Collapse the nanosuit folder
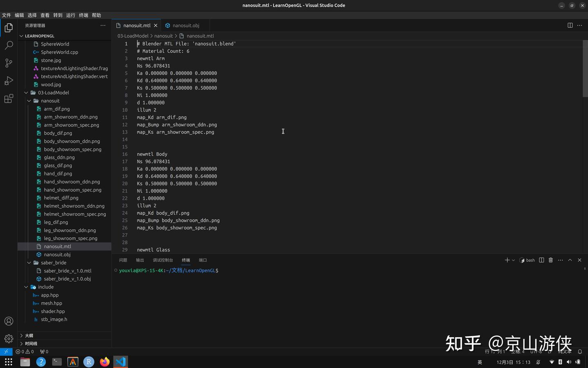Screen dimensions: 588x368 (x=29, y=101)
